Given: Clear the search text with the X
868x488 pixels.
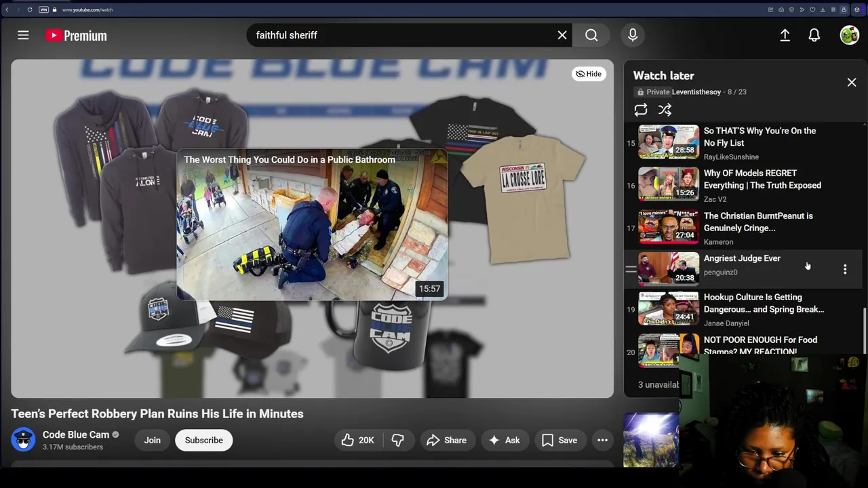Looking at the screenshot, I should pos(562,35).
